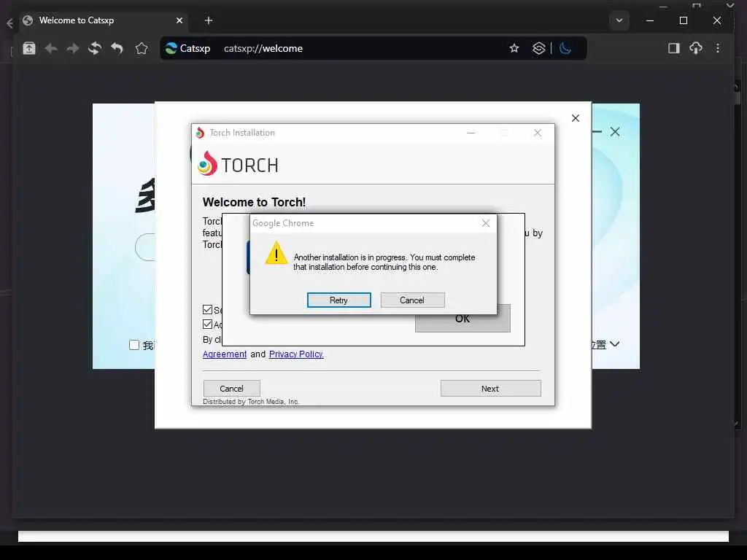This screenshot has width=747, height=560.
Task: Reload the page with the refresh icon
Action: click(95, 48)
